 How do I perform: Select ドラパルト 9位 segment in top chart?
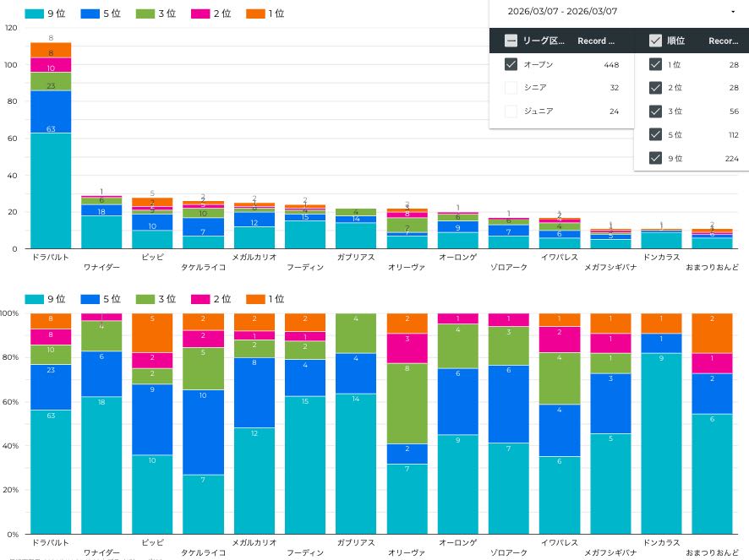click(x=51, y=190)
